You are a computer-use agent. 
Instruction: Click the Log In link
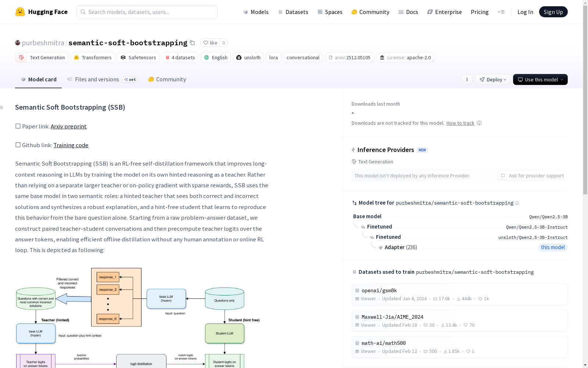point(525,12)
